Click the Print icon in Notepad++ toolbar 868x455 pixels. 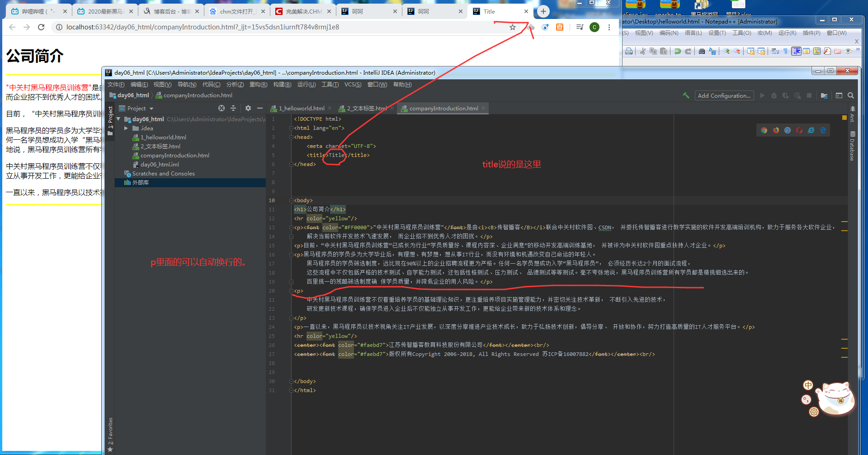(629, 51)
